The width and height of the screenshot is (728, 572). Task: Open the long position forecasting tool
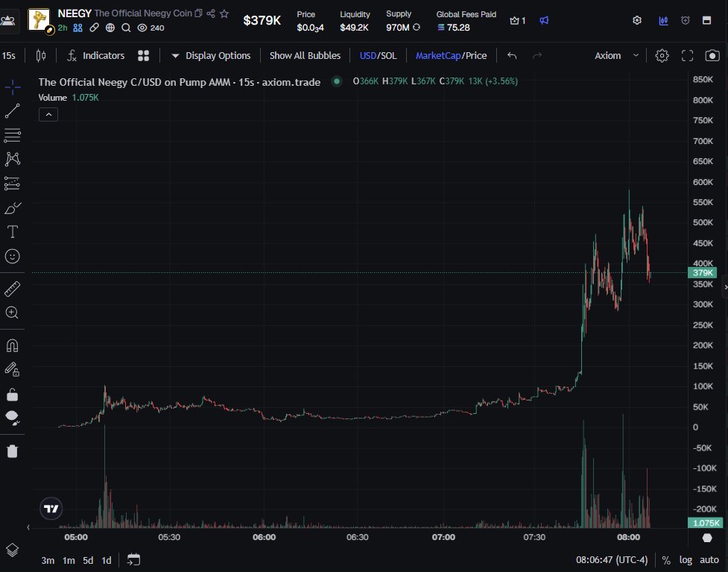13,183
